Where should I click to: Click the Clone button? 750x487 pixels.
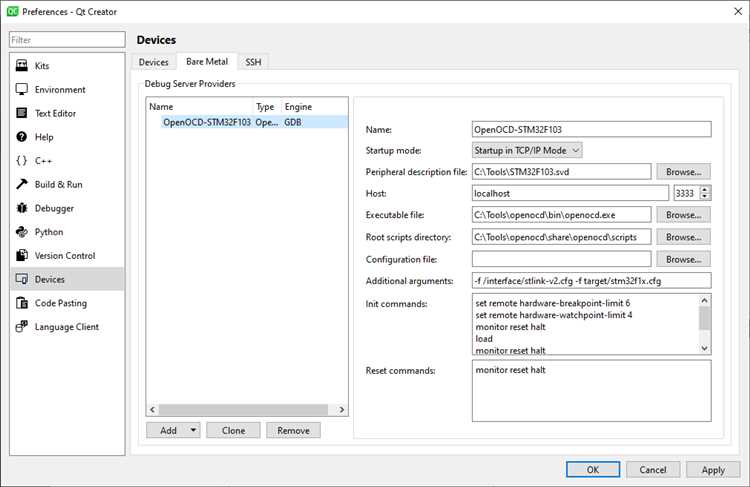233,430
